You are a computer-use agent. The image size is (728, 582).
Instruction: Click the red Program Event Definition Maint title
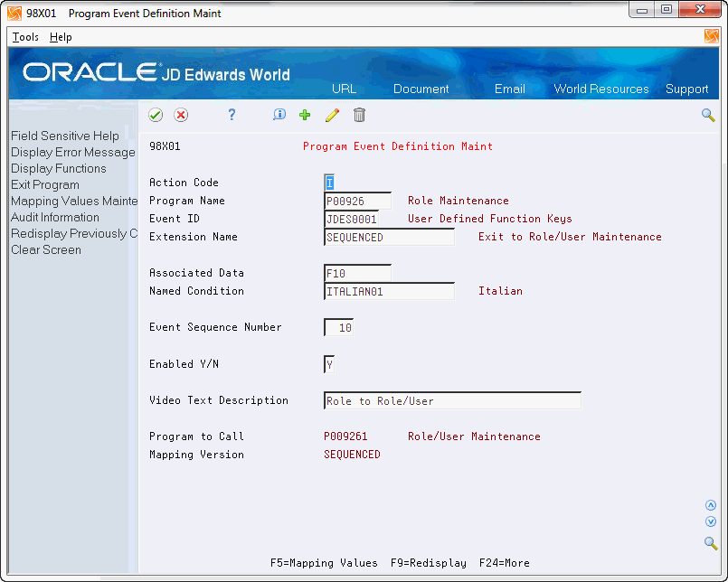(398, 146)
